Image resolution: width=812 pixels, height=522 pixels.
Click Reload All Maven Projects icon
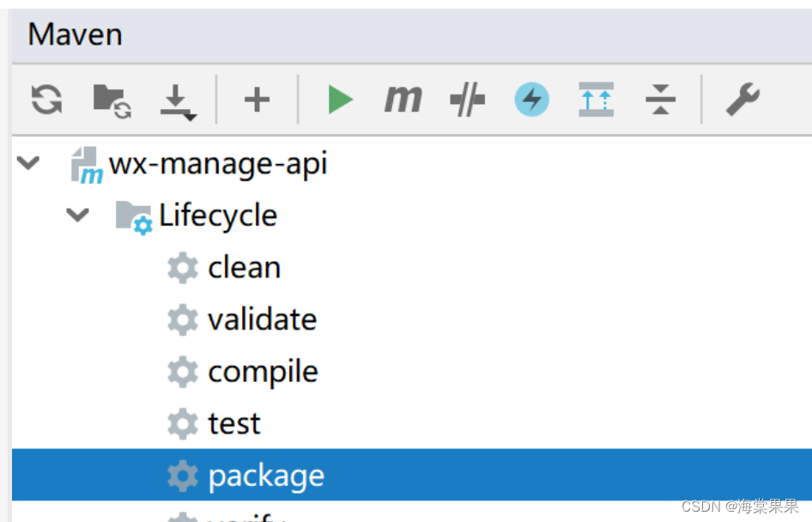pos(46,99)
